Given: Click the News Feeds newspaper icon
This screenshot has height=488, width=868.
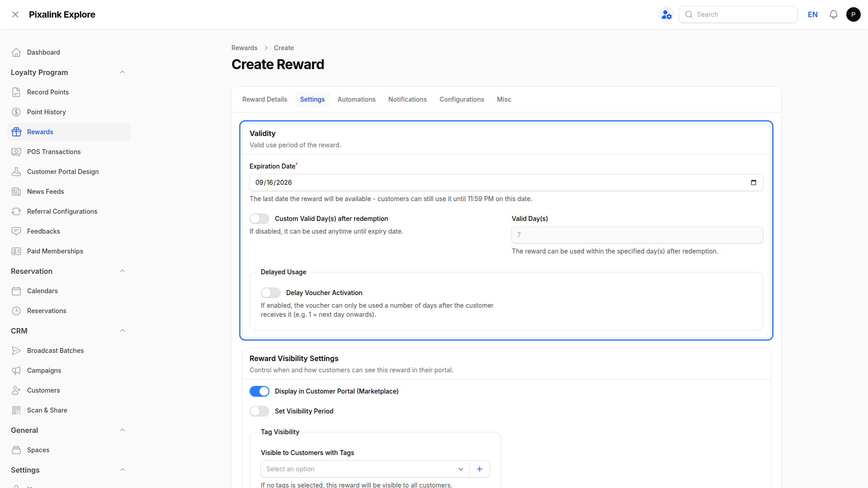Looking at the screenshot, I should coord(16,192).
